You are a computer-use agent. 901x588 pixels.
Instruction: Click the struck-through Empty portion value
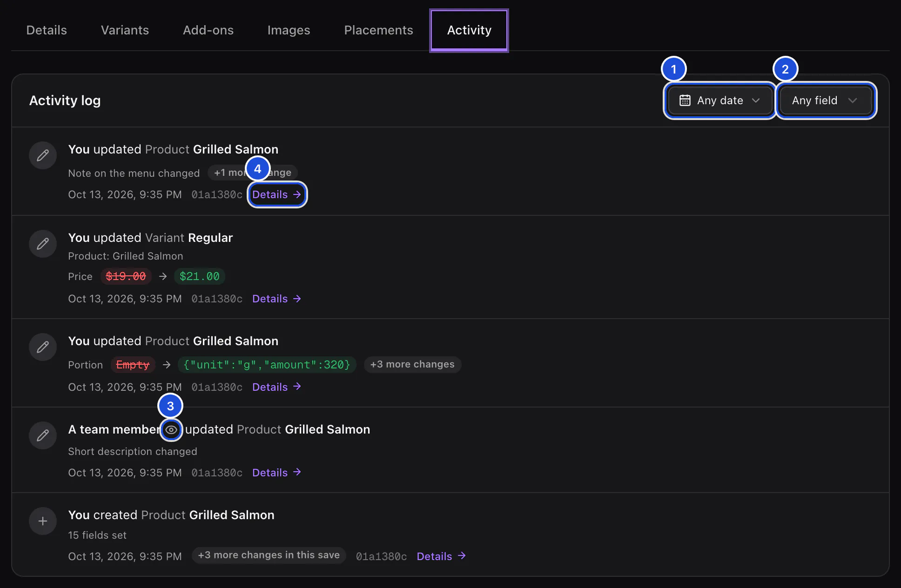[133, 365]
